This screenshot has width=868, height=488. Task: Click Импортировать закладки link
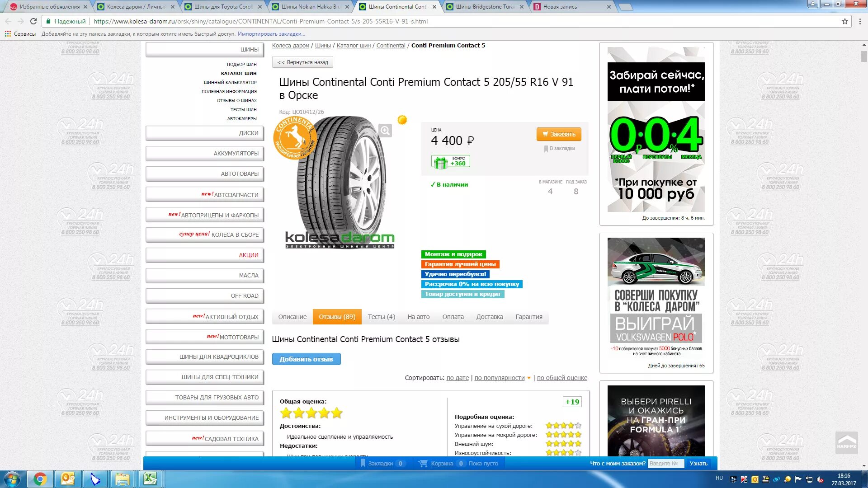point(271,34)
